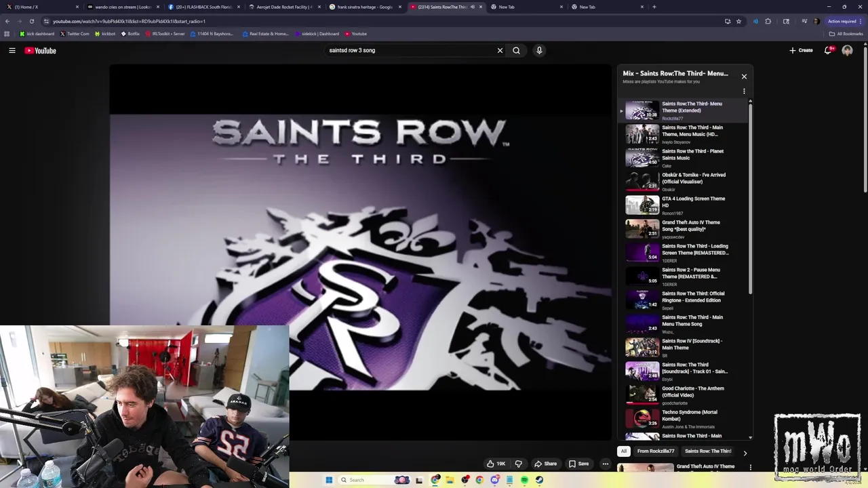Clear the YouTube search box text

tap(500, 50)
